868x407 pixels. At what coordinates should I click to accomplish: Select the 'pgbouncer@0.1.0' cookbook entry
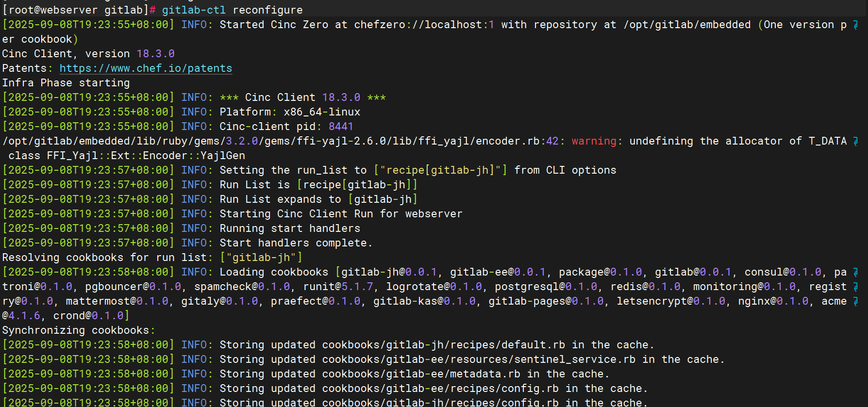133,287
